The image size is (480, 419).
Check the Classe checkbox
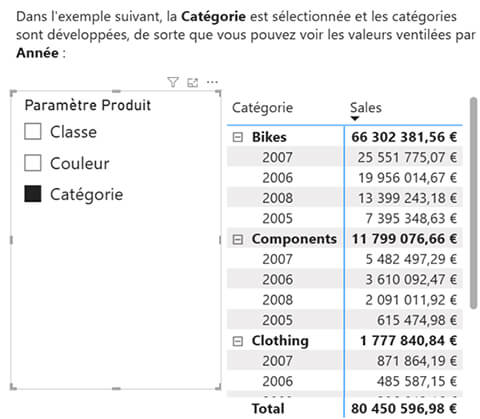pyautogui.click(x=33, y=131)
